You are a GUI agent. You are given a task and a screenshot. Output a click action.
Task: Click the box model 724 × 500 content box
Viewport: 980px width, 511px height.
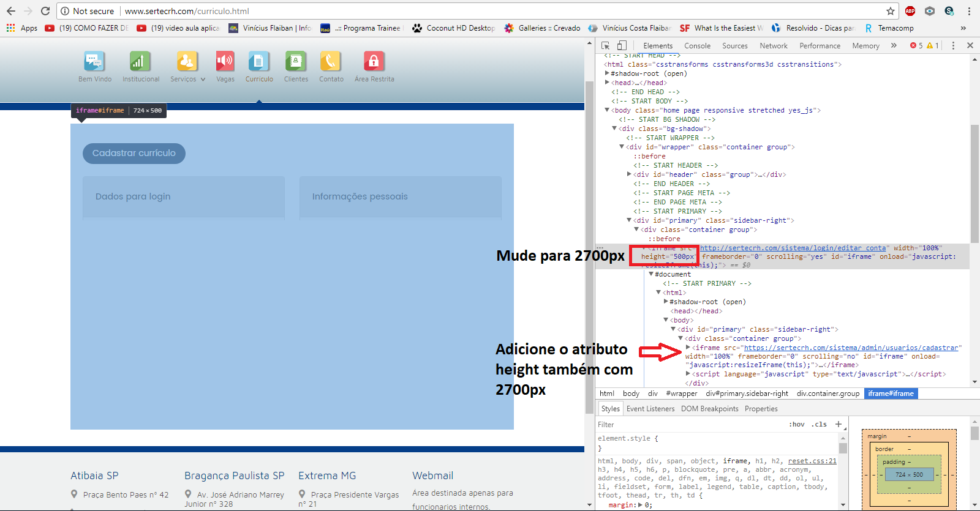[x=909, y=474]
